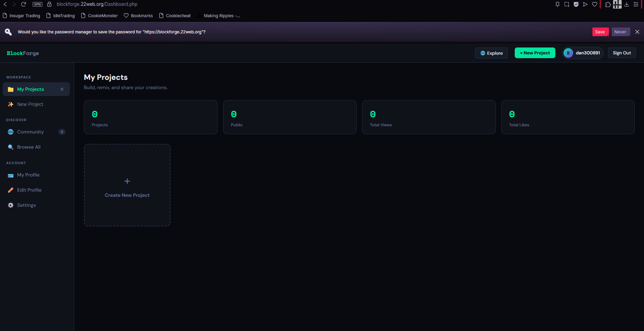The width and height of the screenshot is (644, 331).
Task: Toggle the VPN badge in address bar
Action: tap(37, 4)
